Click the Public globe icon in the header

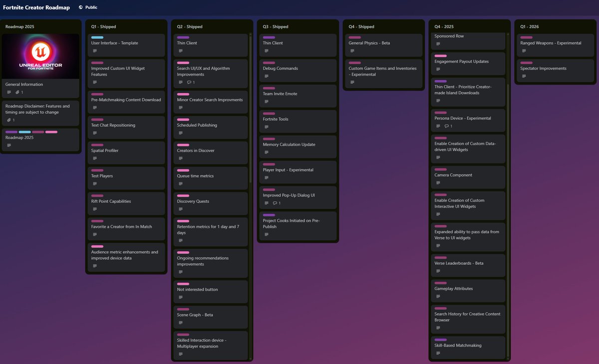[x=82, y=7]
